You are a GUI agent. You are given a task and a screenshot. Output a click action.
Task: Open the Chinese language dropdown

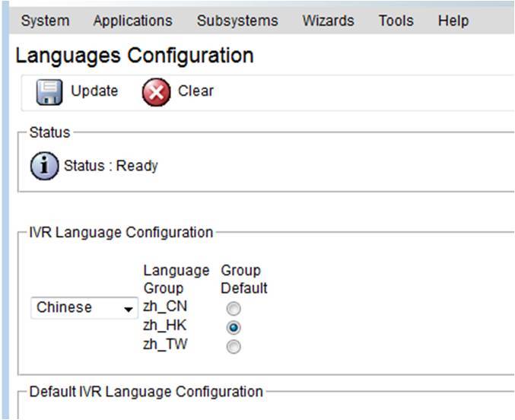[84, 308]
